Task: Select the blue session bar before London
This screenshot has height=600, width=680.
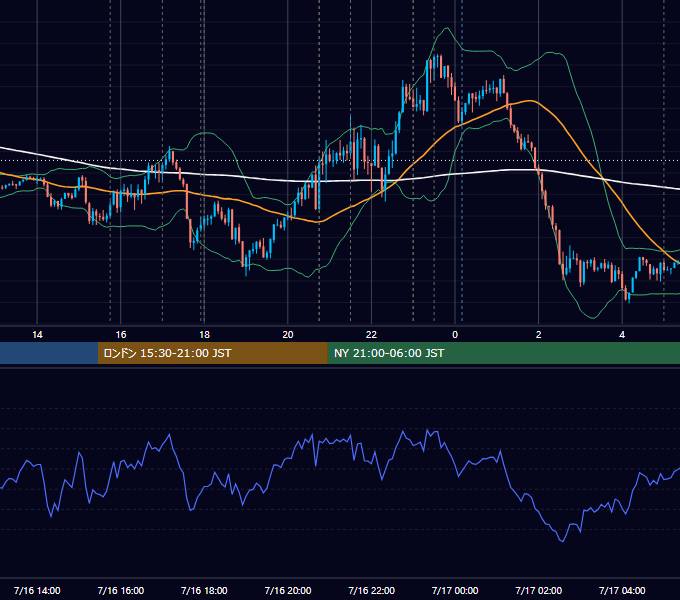Action: click(x=49, y=353)
